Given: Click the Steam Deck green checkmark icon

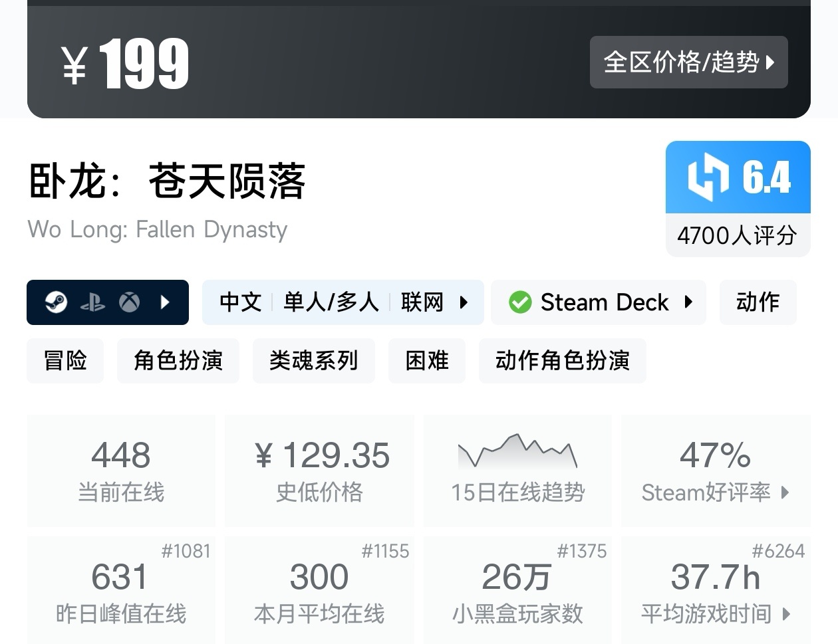Looking at the screenshot, I should point(520,302).
